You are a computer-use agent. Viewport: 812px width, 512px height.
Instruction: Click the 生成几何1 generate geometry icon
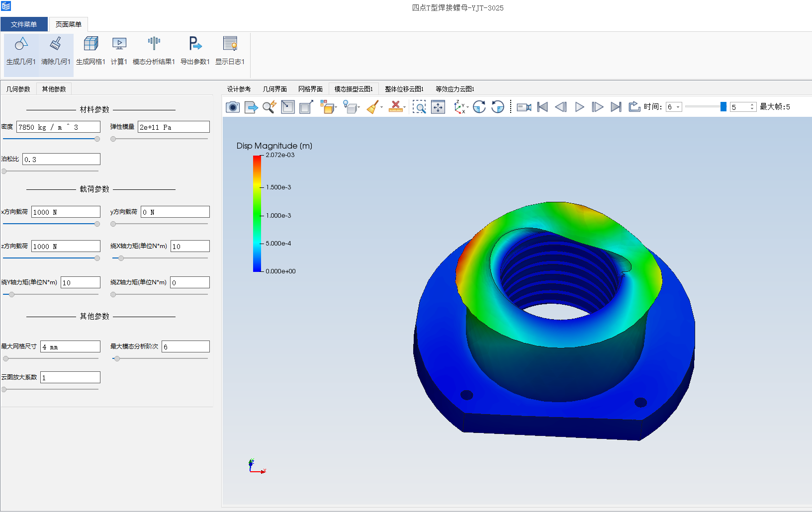(x=21, y=44)
